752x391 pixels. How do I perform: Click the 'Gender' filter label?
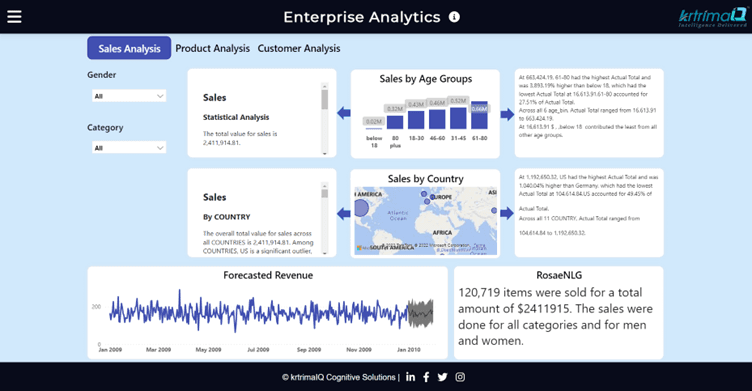tap(102, 75)
